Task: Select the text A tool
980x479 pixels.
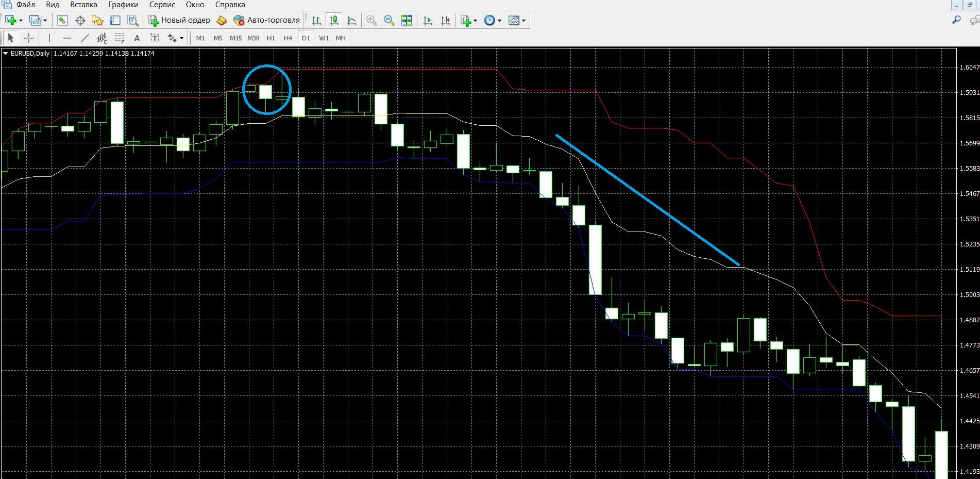Action: (x=137, y=38)
